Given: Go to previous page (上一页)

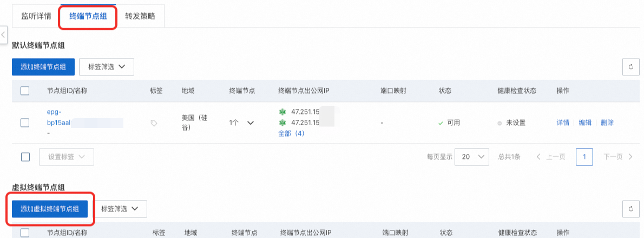Looking at the screenshot, I should point(551,157).
